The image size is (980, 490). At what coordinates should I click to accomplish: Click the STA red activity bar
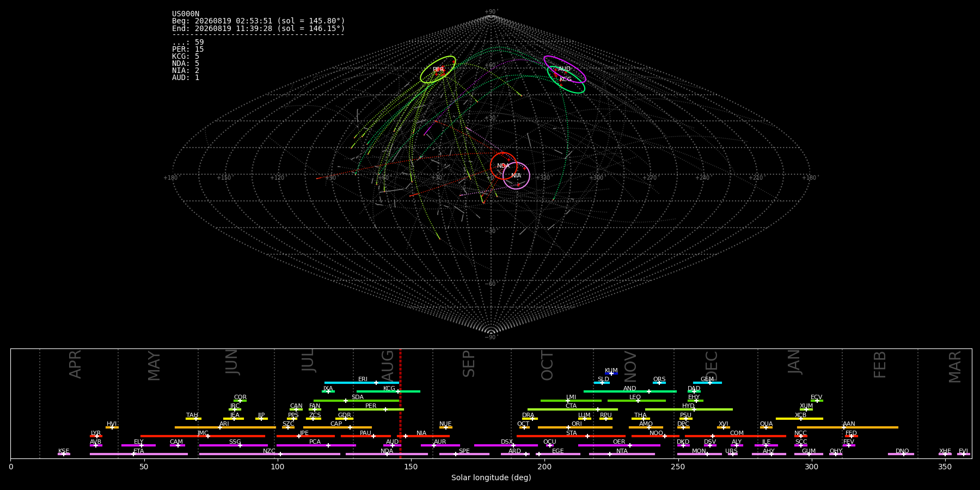click(x=571, y=436)
